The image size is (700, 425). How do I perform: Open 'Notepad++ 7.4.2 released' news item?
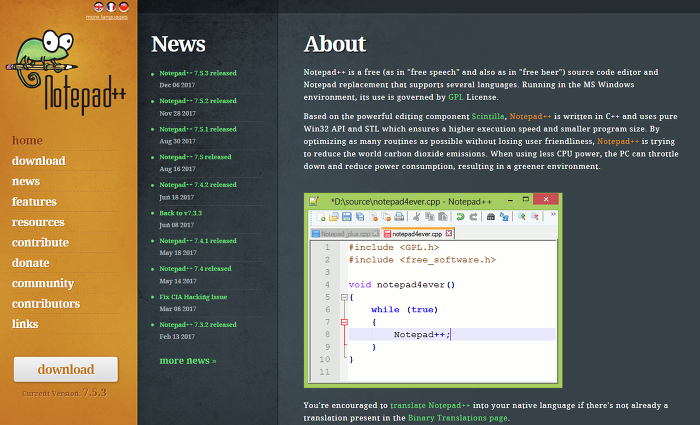coord(198,185)
